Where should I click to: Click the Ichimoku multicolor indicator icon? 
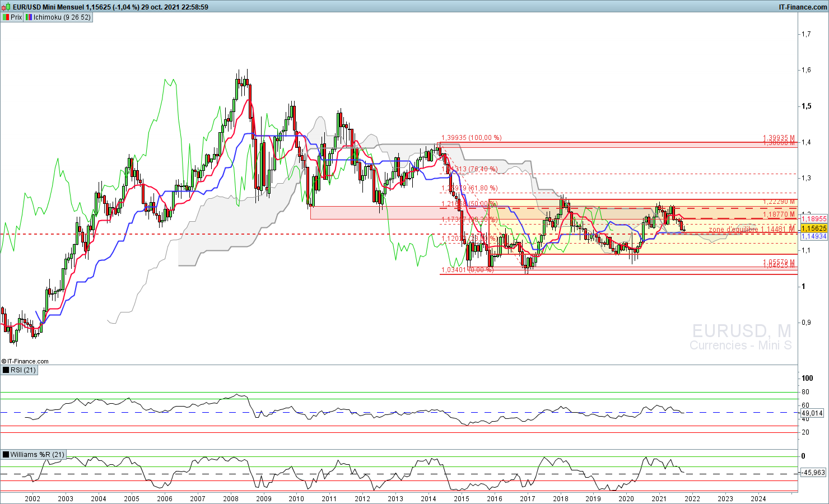pyautogui.click(x=29, y=17)
